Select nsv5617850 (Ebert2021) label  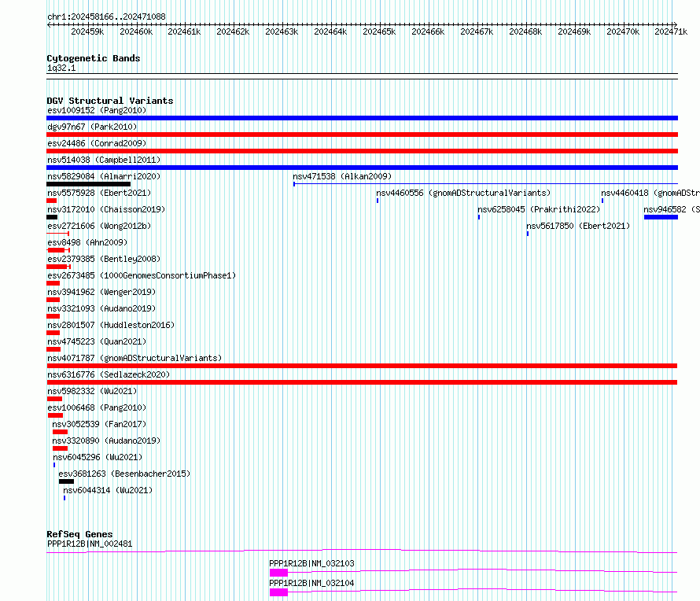pos(578,226)
